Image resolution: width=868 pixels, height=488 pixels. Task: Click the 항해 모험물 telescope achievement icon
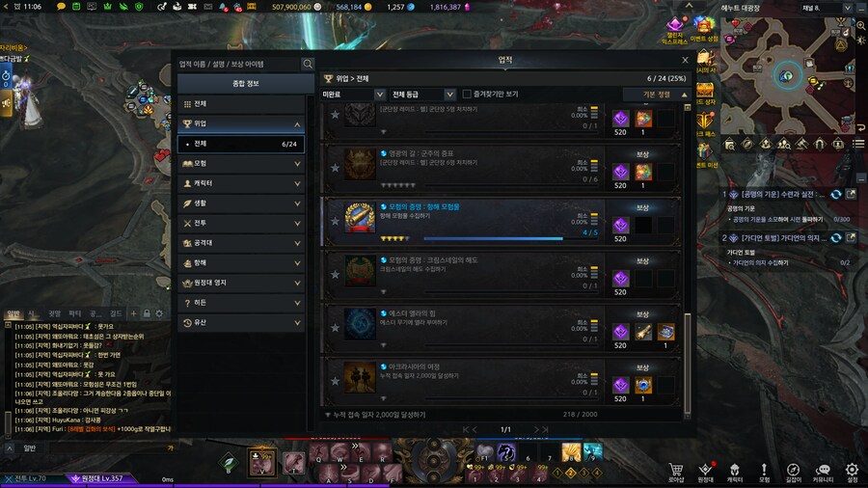360,217
